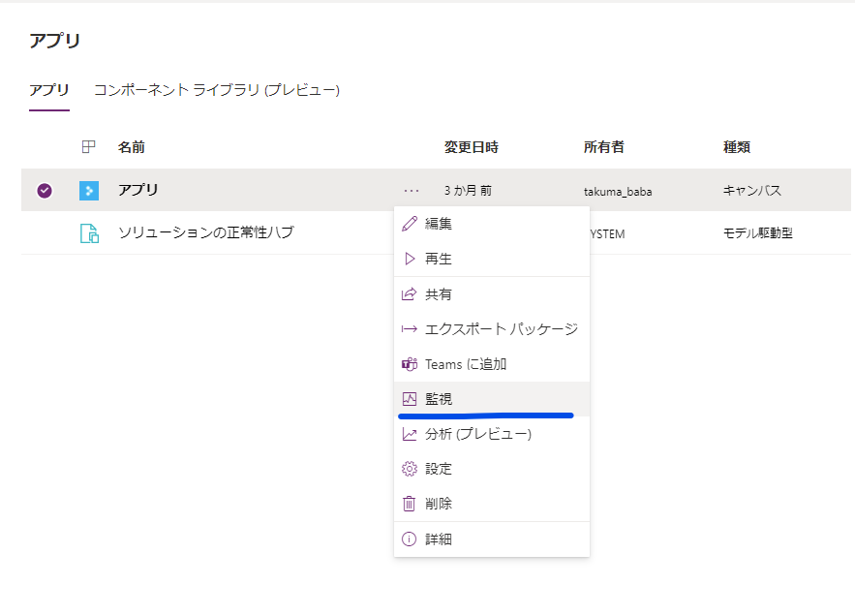Click owner takuma_baba cell

tap(618, 192)
